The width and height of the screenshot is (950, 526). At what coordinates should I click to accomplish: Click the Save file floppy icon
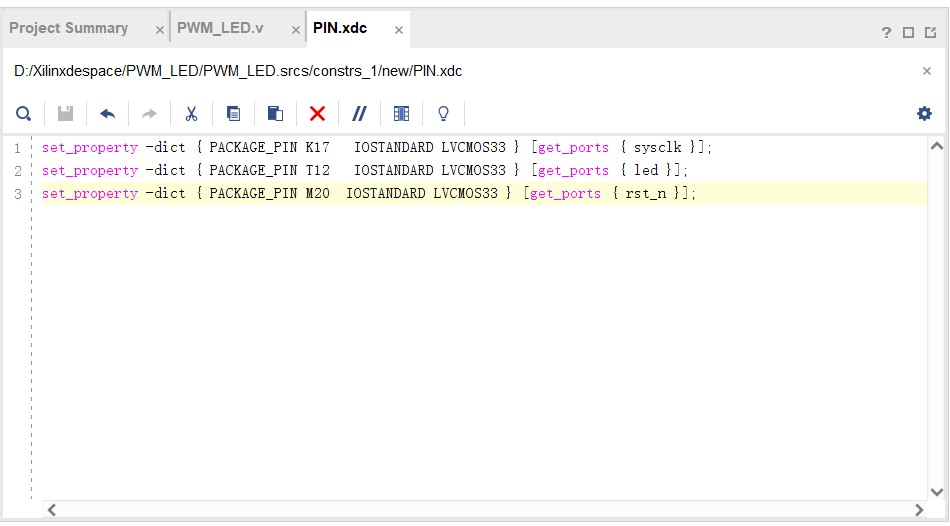[65, 114]
